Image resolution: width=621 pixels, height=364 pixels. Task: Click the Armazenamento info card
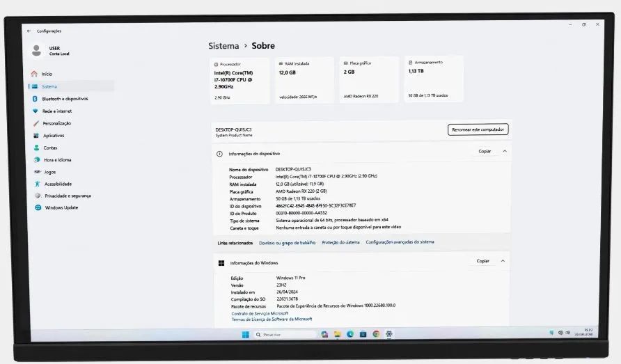coord(434,79)
